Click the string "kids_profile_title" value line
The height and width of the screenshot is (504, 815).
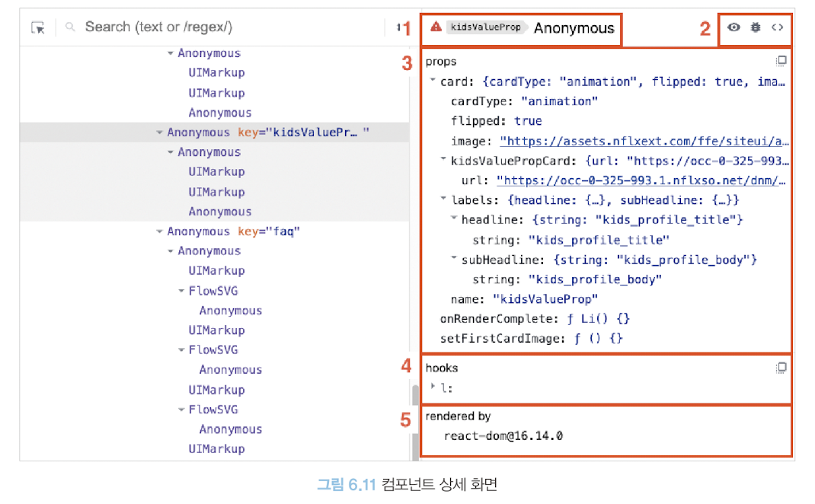click(570, 240)
